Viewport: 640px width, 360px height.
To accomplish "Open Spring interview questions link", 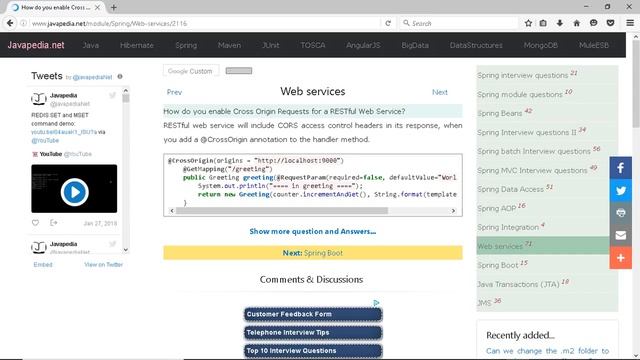I will click(522, 76).
